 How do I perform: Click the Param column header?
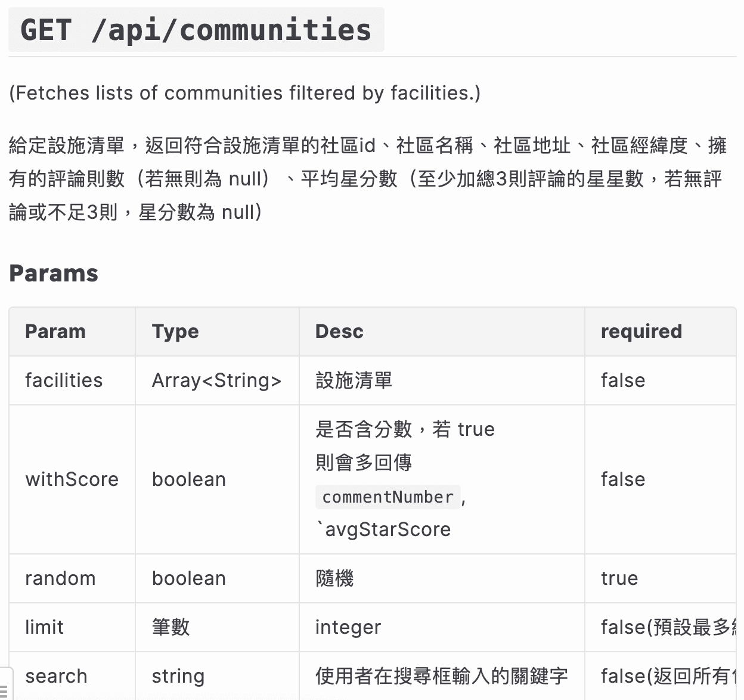click(x=55, y=332)
